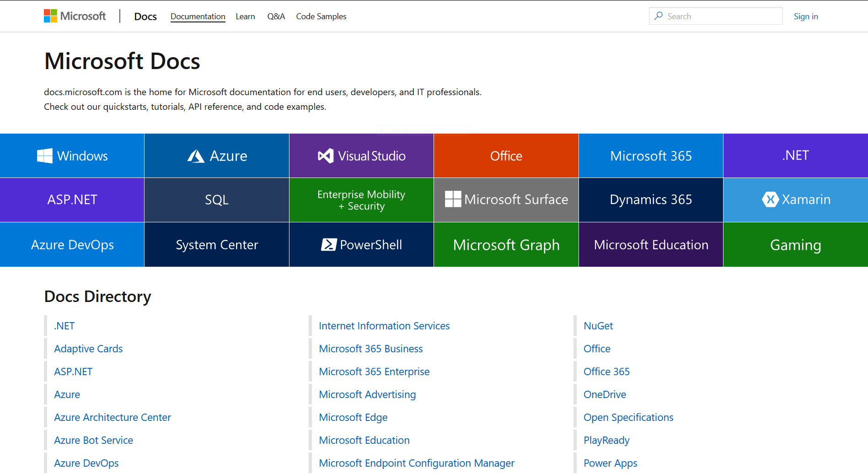Click the Microsoft Surface squares icon
This screenshot has height=474, width=868.
tap(453, 199)
